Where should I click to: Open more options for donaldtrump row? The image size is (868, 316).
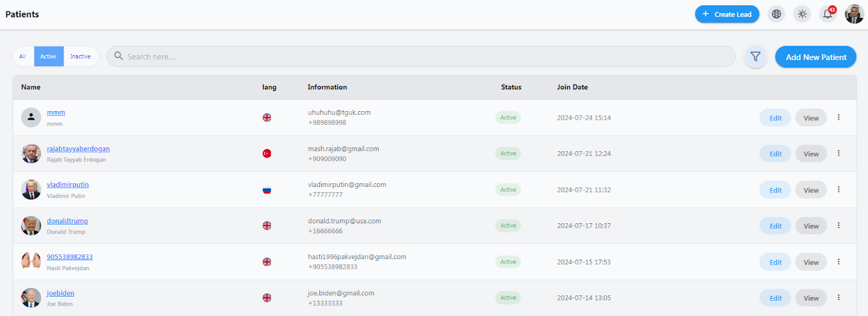pos(839,225)
